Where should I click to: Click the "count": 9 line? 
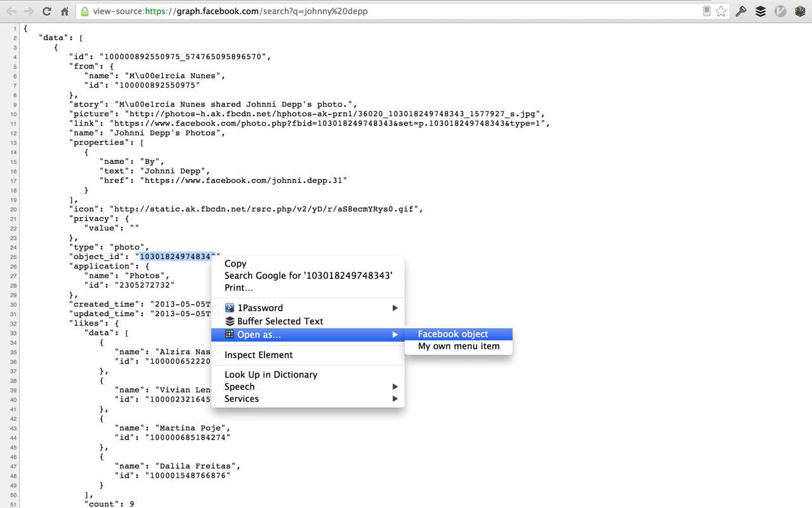pyautogui.click(x=109, y=504)
